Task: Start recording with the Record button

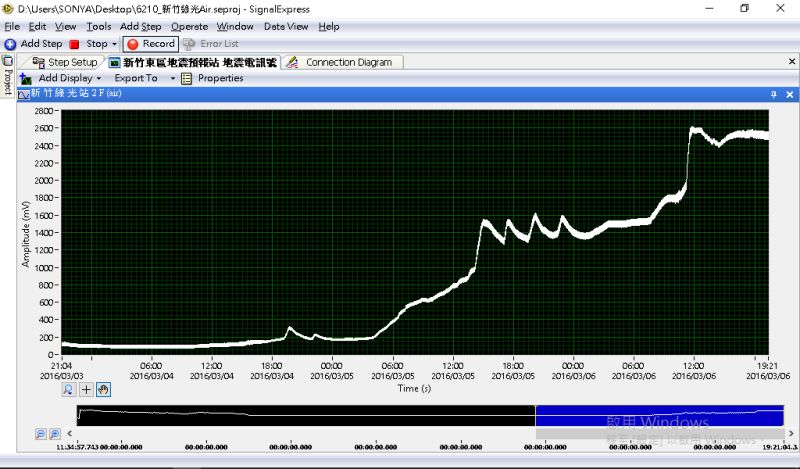Action: click(151, 44)
